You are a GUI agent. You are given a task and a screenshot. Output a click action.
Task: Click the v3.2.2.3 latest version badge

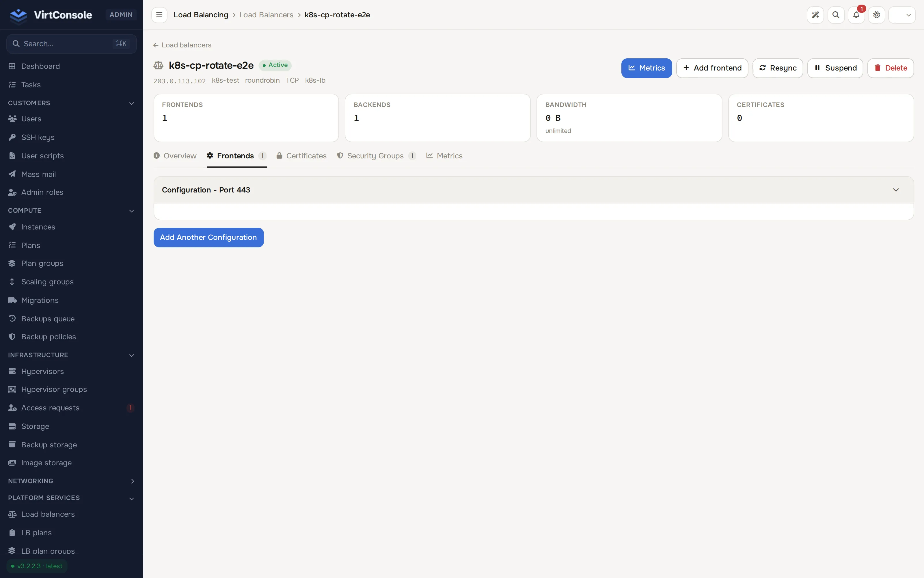37,566
